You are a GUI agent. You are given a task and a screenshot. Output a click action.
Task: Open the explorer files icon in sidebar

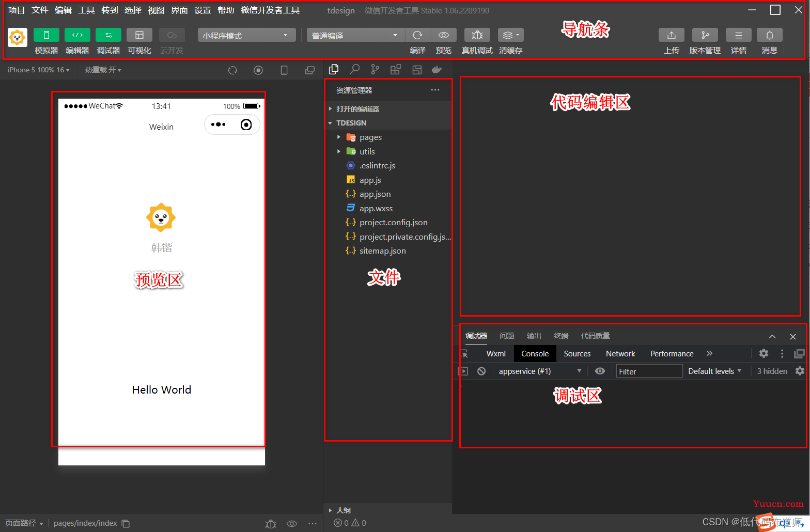[x=334, y=69]
